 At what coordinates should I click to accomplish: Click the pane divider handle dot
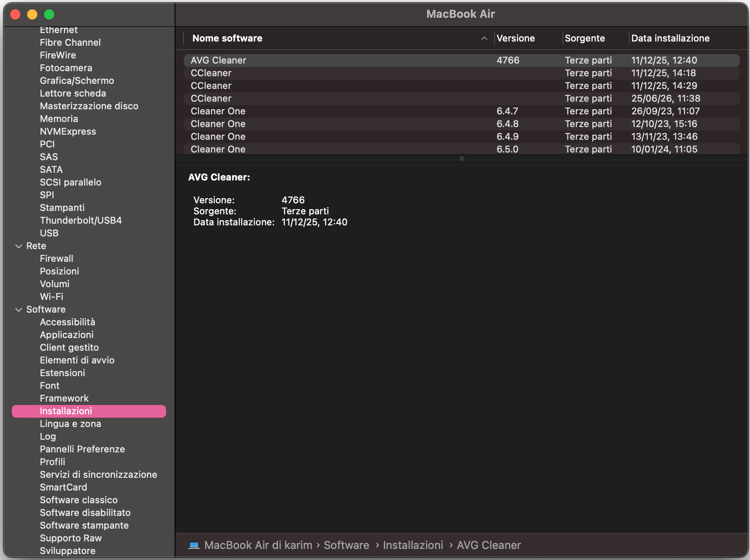coord(462,158)
